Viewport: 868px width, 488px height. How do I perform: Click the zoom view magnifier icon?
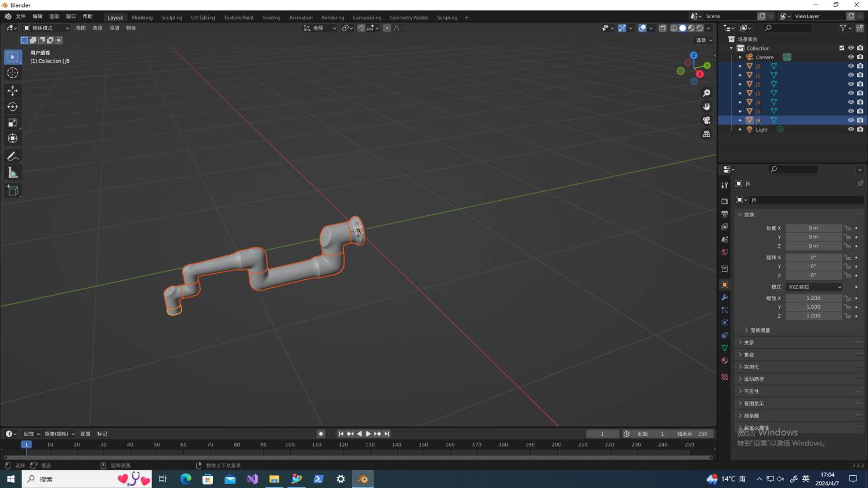(707, 93)
